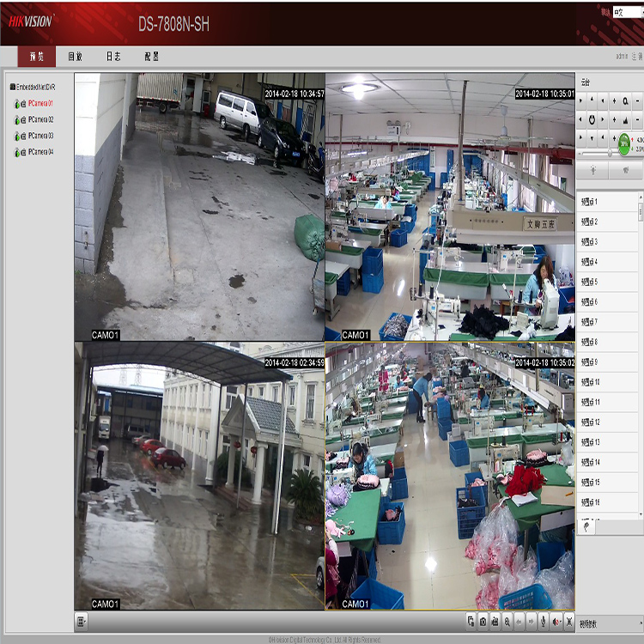Select the top-right factory floor video pane

pyautogui.click(x=449, y=207)
